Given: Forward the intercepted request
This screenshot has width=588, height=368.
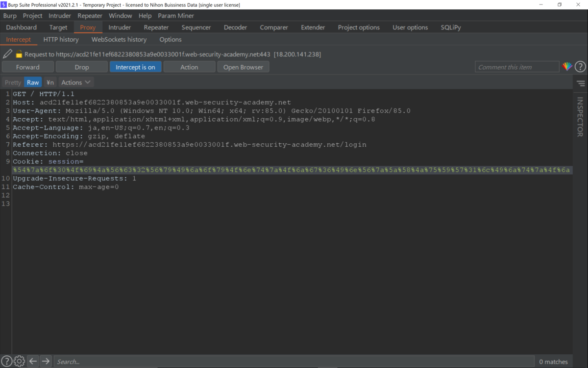Looking at the screenshot, I should click(x=27, y=67).
